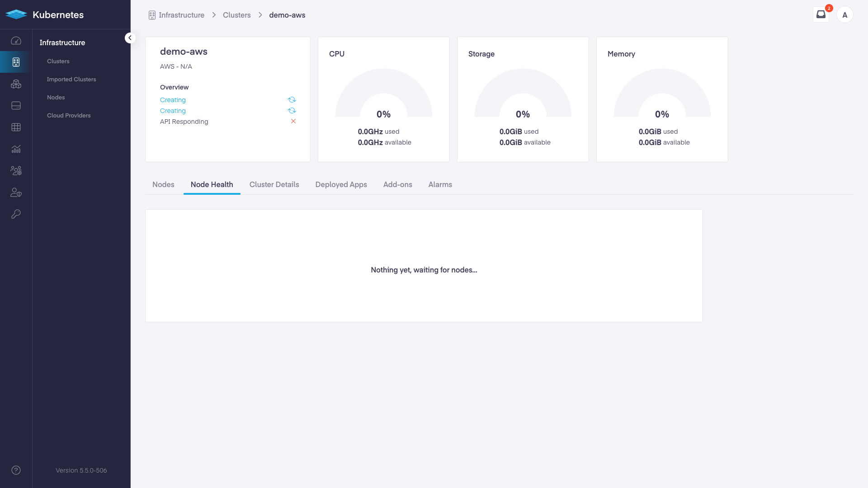Viewport: 868px width, 488px height.
Task: Click the users settings icon in sidebar
Action: click(16, 171)
